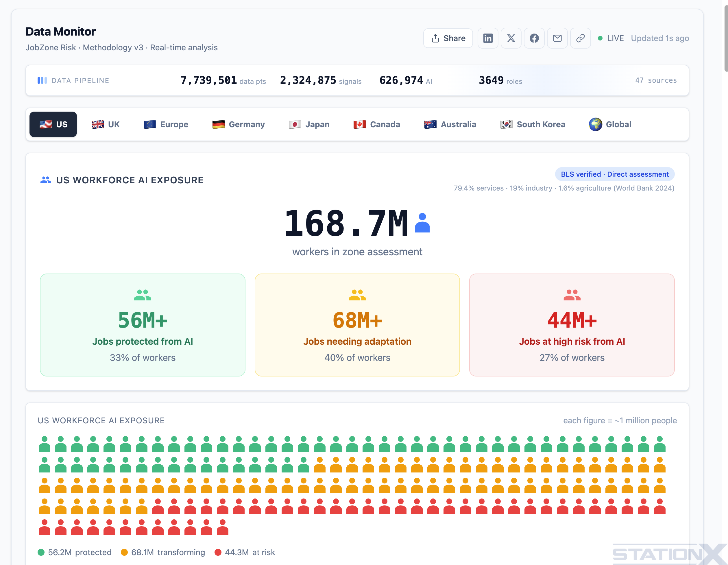Select the US Workforce AI Exposure people icon

(46, 179)
